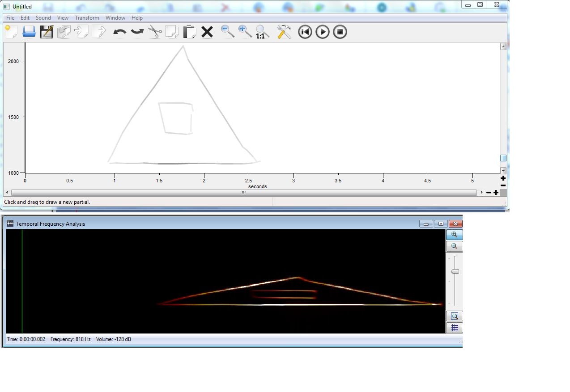Screen dimensions: 570x392
Task: Cut selection with the scissors icon
Action: click(x=155, y=32)
